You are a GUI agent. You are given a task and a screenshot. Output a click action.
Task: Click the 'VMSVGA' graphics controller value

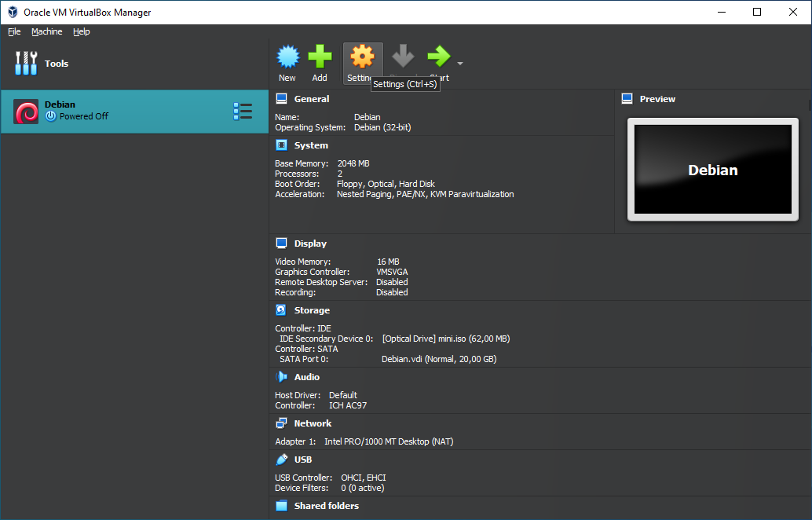tap(392, 272)
